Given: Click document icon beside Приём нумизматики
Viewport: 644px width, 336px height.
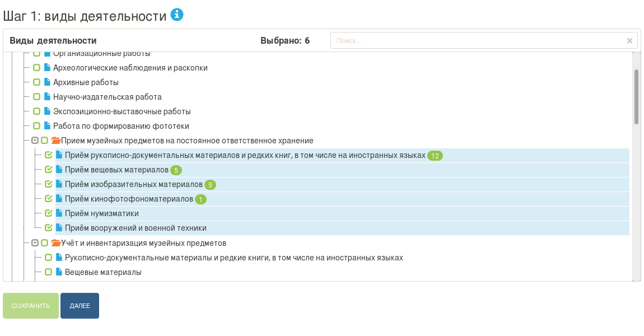Looking at the screenshot, I should coord(59,213).
